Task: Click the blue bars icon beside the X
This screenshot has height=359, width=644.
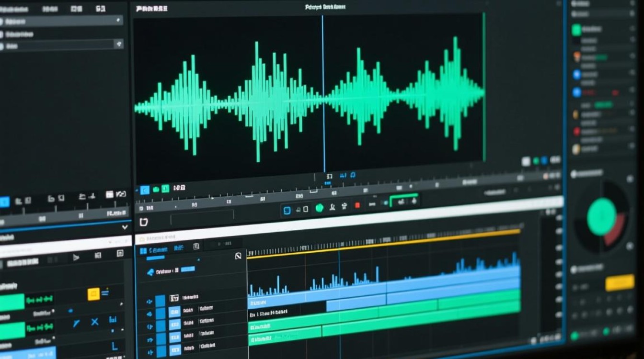Action: coord(113,319)
